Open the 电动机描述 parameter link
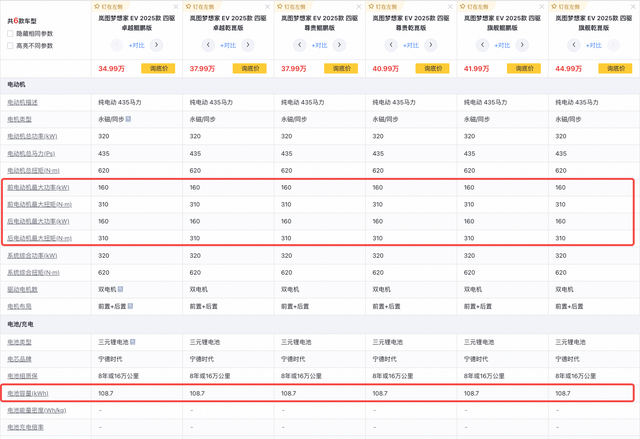Viewport: 640px width, 439px height. [22, 102]
